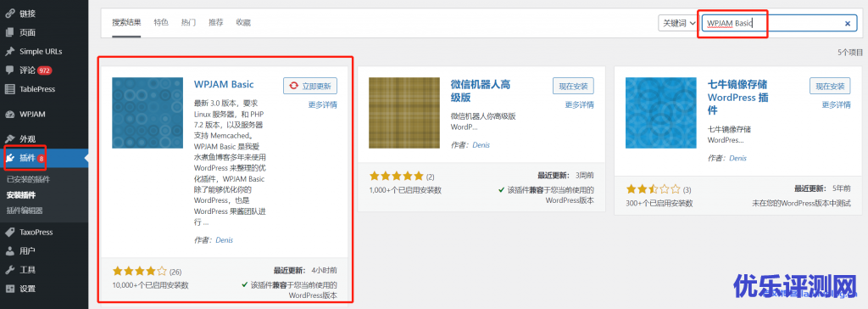The image size is (868, 309).
Task: Open 插件编辑器 submenu item
Action: pos(25,211)
